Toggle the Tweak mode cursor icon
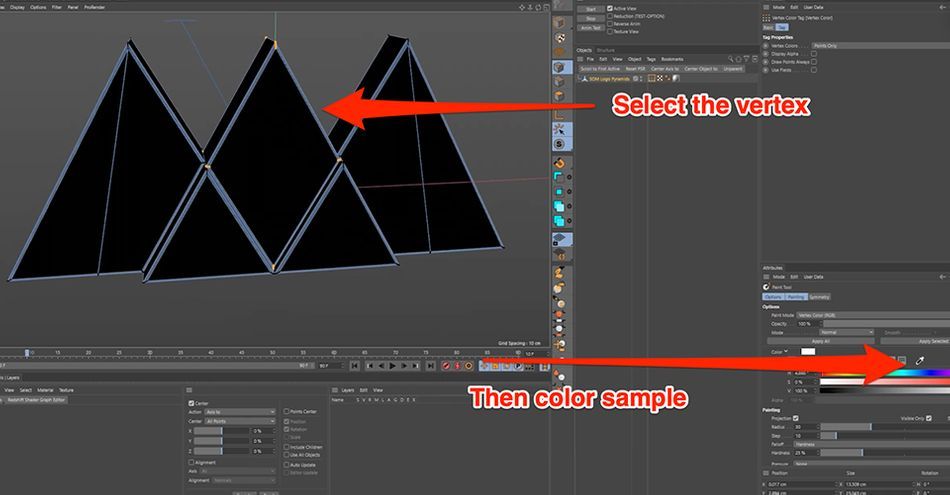This screenshot has width=950, height=495. point(559,130)
